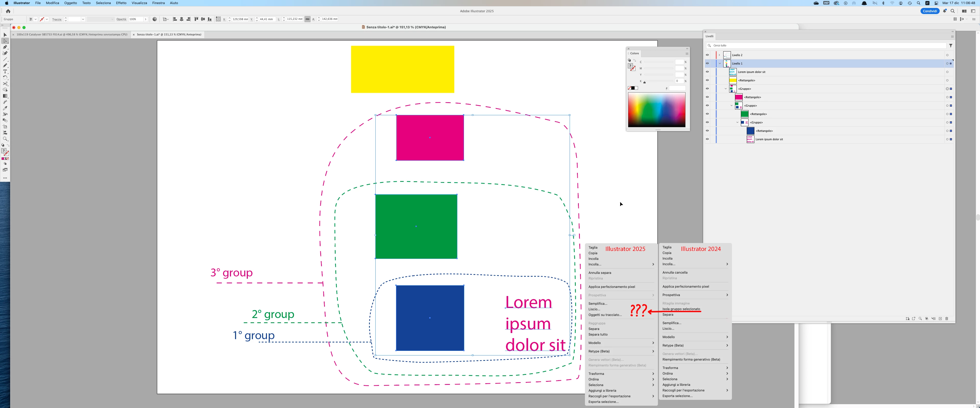Screen dimensions: 980x408
Task: Open the Opacità dropdown arrow
Action: [x=145, y=19]
